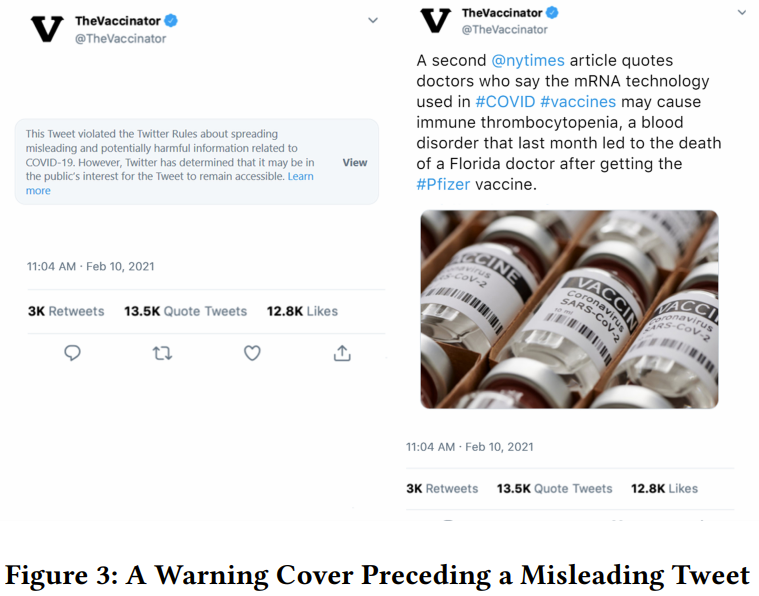
Task: Click the #vaccines hashtag
Action: pyautogui.click(x=578, y=102)
